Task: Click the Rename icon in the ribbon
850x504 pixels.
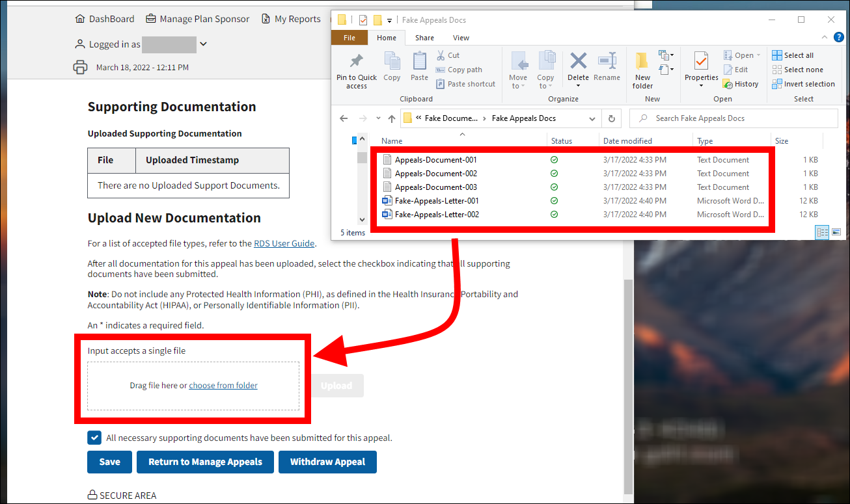Action: 607,62
